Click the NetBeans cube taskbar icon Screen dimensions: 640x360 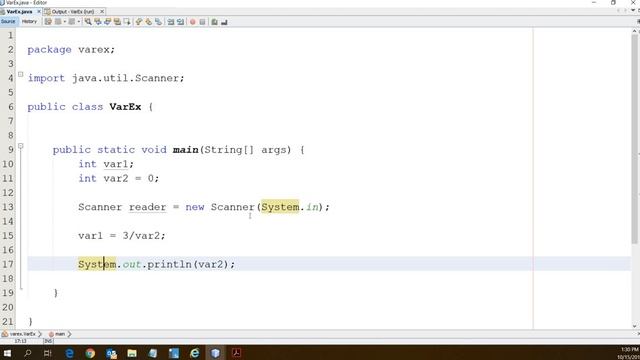[x=216, y=353]
